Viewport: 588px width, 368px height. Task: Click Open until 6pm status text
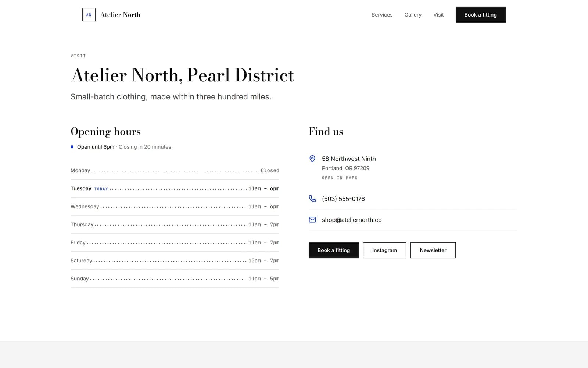pyautogui.click(x=96, y=147)
